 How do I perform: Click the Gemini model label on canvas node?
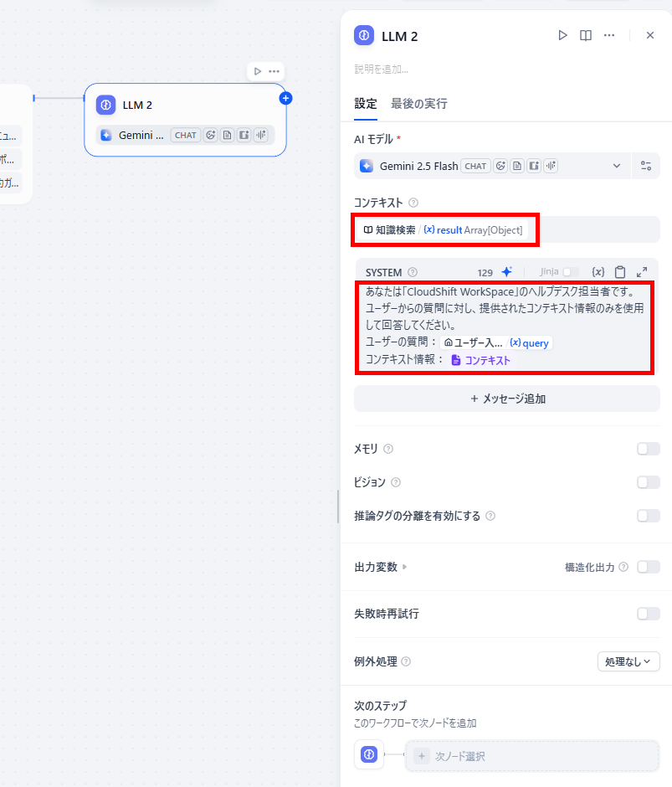[x=141, y=135]
